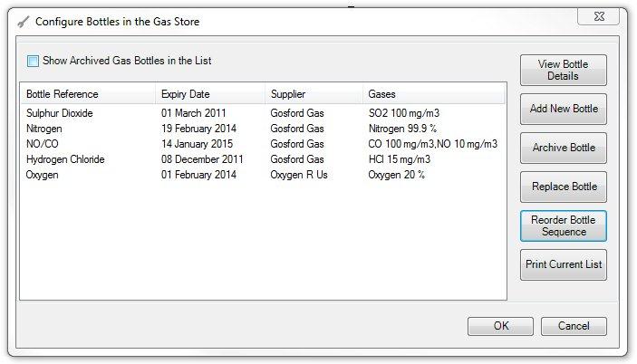Image resolution: width=637 pixels, height=364 pixels.
Task: Enable Show Archived Gas Bottles checkbox
Action: [33, 61]
